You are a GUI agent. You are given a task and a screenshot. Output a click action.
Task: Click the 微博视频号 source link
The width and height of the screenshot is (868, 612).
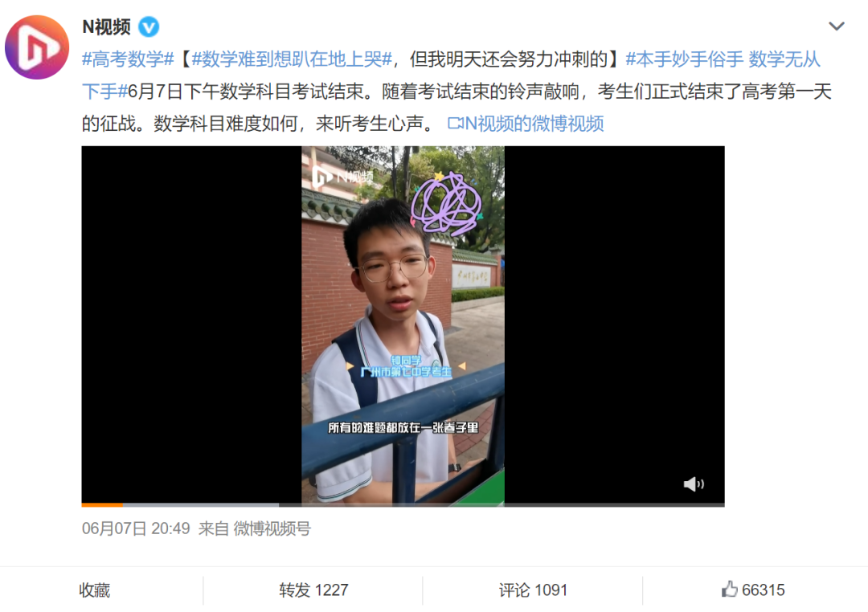pyautogui.click(x=272, y=528)
